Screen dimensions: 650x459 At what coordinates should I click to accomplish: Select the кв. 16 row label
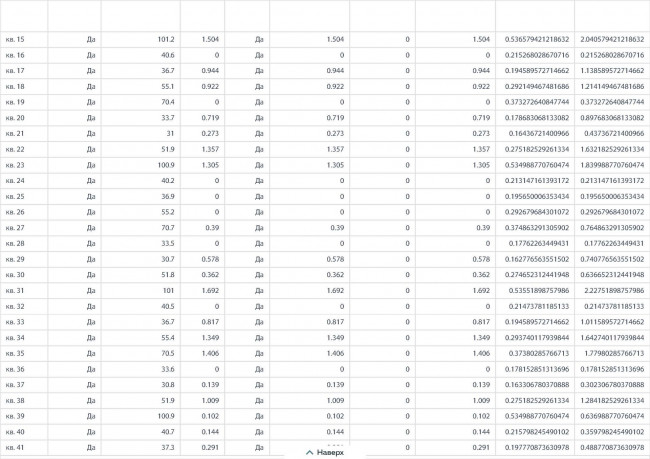pyautogui.click(x=15, y=55)
